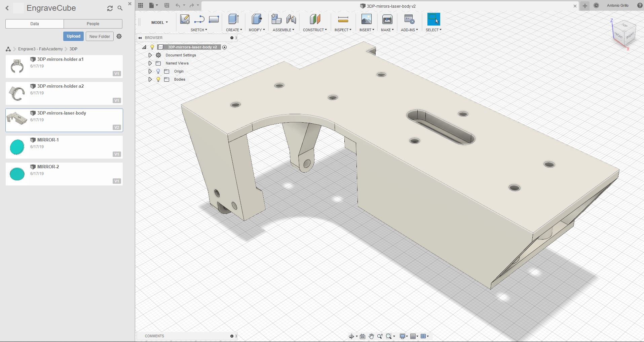Expand the Named Views tree node
The height and width of the screenshot is (342, 644).
[150, 63]
